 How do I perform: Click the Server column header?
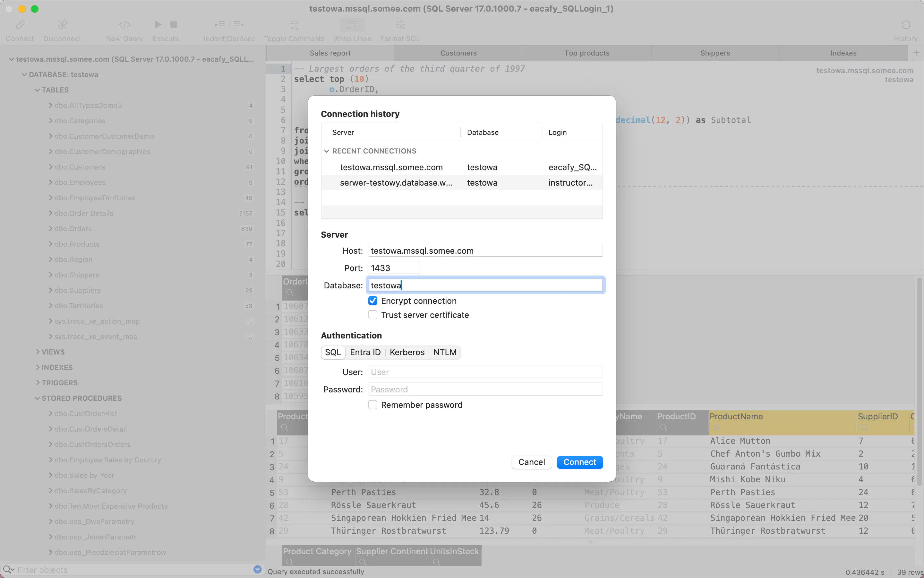pyautogui.click(x=391, y=132)
